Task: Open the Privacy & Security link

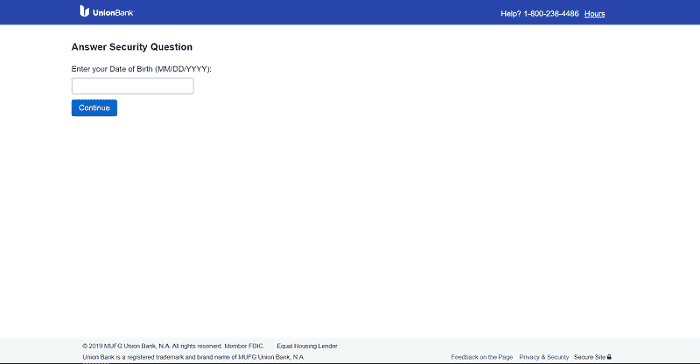Action: 544,357
